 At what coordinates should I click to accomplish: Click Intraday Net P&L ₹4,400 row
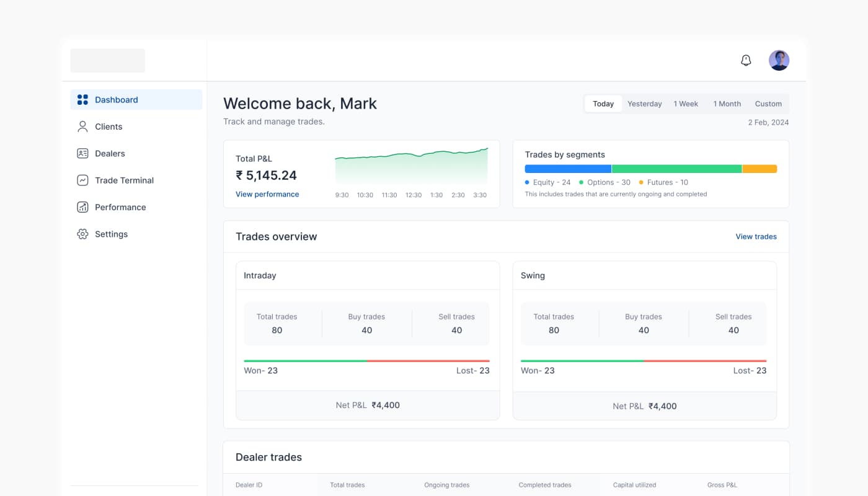coord(368,405)
